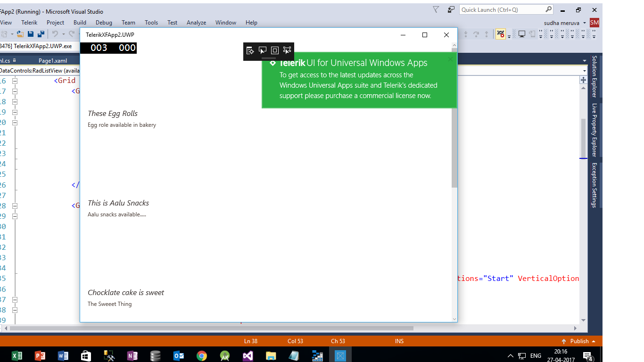Open the Go to Live Visual Tree debug tool
Screen dimensions: 644x362
click(x=250, y=50)
